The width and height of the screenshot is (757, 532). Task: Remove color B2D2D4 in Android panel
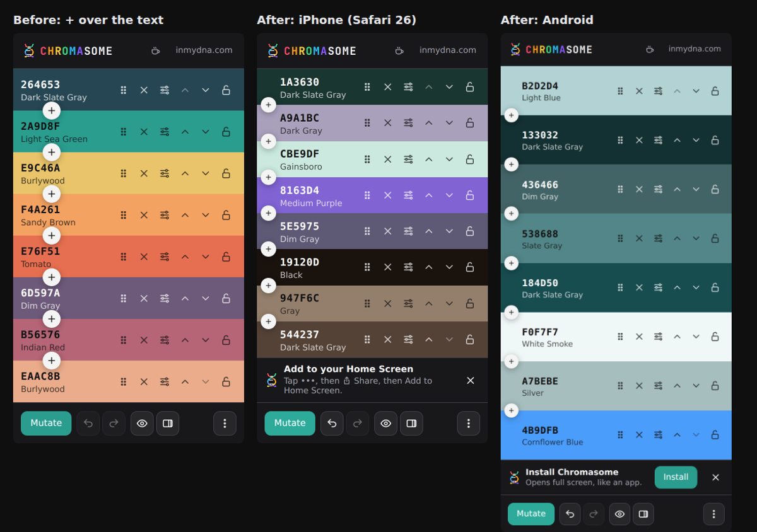[639, 91]
